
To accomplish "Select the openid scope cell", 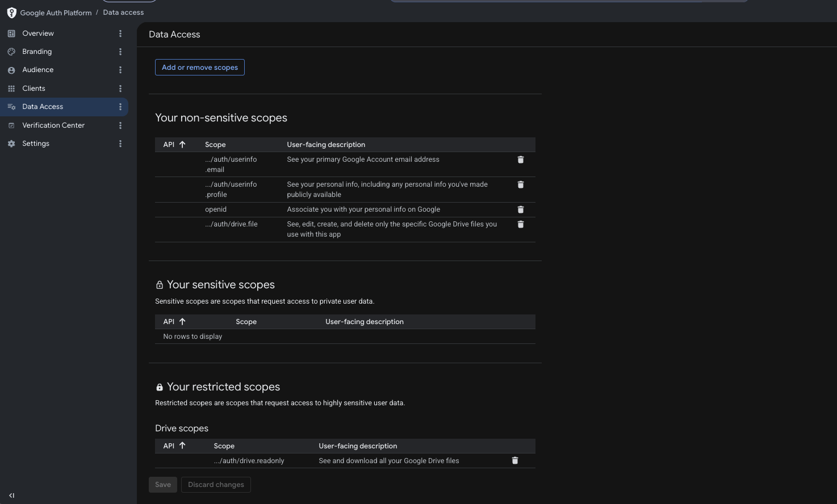I will (216, 209).
